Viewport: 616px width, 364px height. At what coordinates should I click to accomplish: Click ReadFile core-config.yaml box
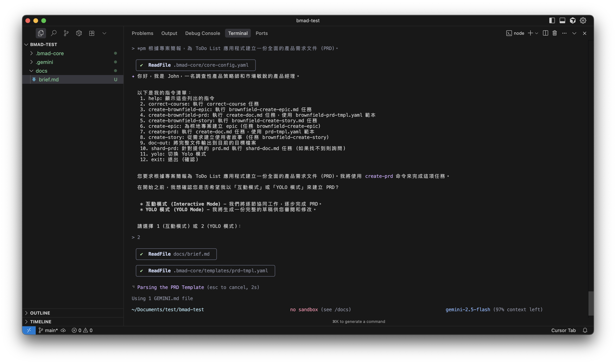[x=196, y=65]
